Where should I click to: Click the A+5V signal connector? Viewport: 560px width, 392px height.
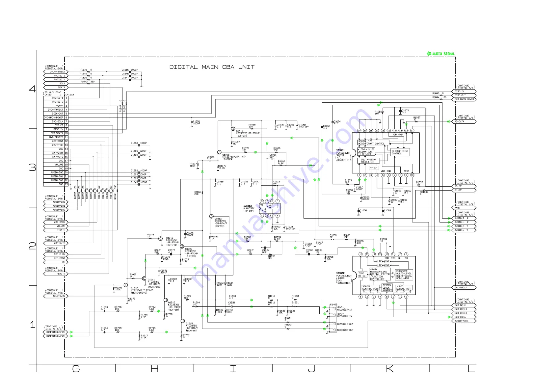pos(464,208)
